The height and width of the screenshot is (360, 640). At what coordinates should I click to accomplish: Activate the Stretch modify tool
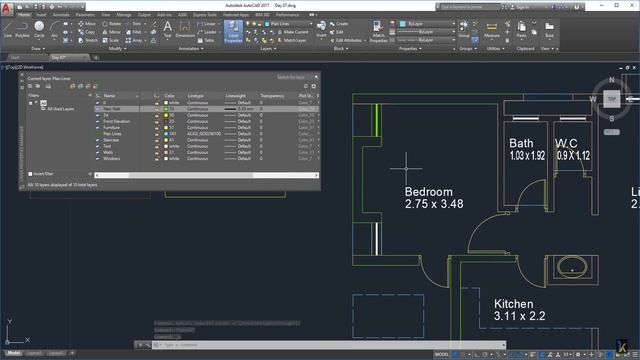click(88, 40)
